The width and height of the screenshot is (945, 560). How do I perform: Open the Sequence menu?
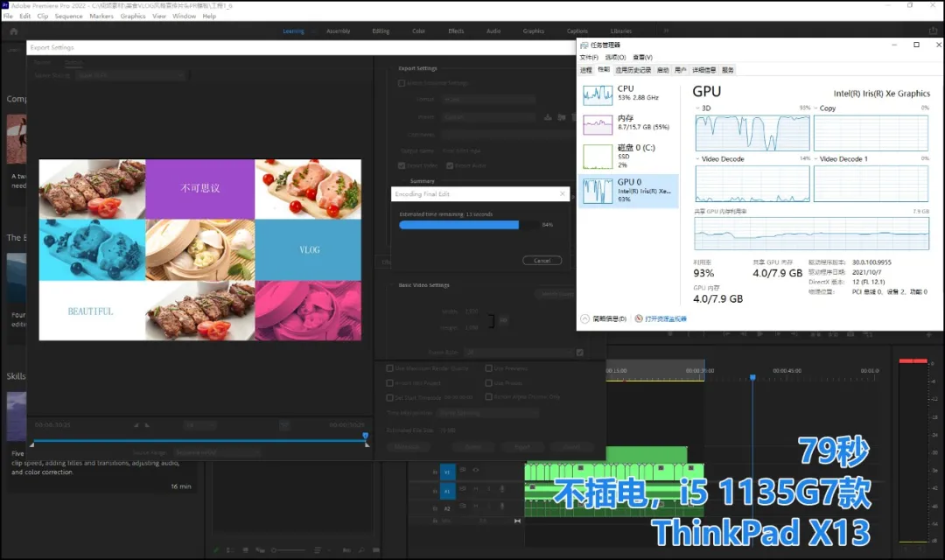tap(69, 17)
